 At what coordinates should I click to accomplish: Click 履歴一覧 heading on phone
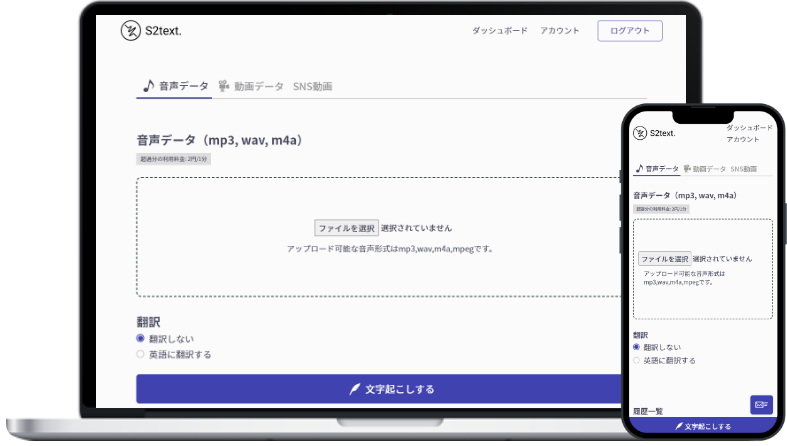point(648,411)
